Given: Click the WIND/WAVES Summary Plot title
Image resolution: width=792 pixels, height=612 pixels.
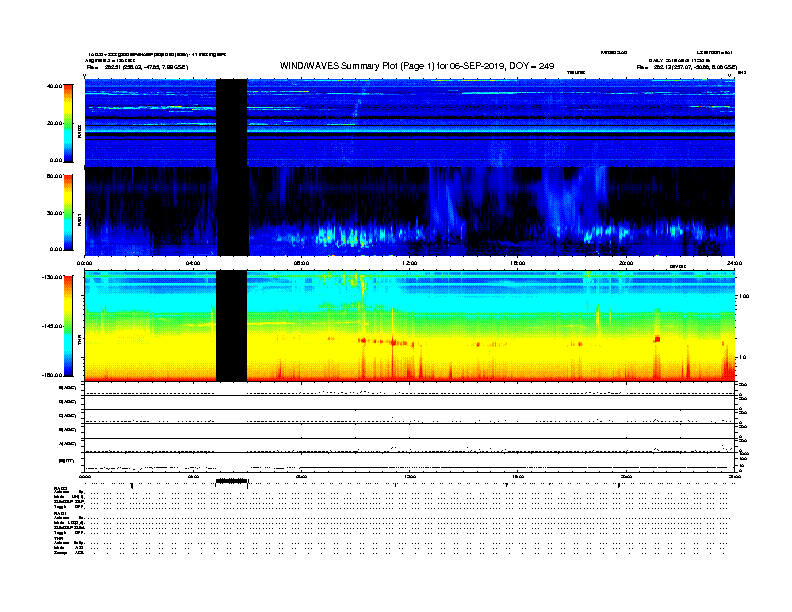Looking at the screenshot, I should click(417, 66).
